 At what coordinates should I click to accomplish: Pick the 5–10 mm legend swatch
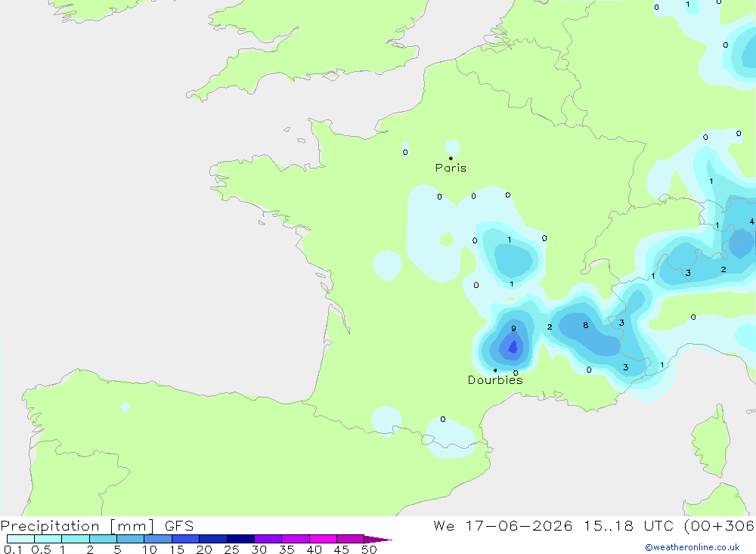click(131, 539)
